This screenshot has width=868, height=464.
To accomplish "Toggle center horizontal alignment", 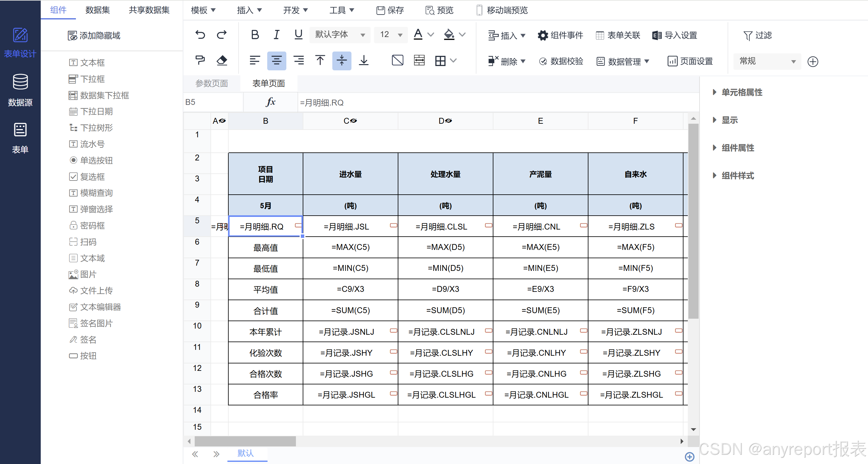I will point(276,61).
